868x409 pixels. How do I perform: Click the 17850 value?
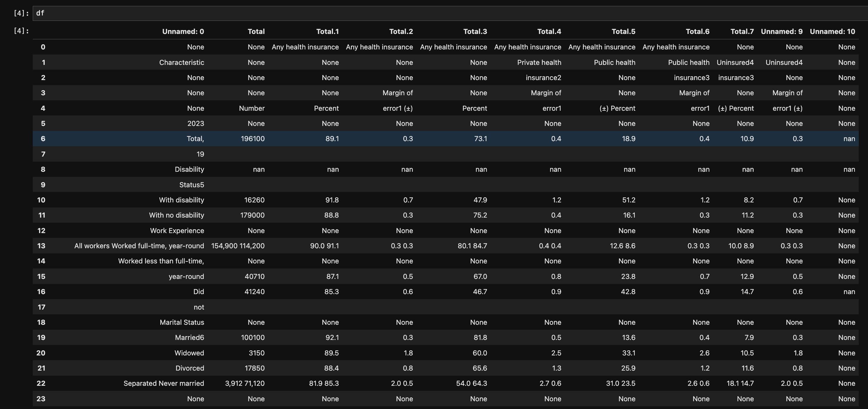pyautogui.click(x=254, y=368)
